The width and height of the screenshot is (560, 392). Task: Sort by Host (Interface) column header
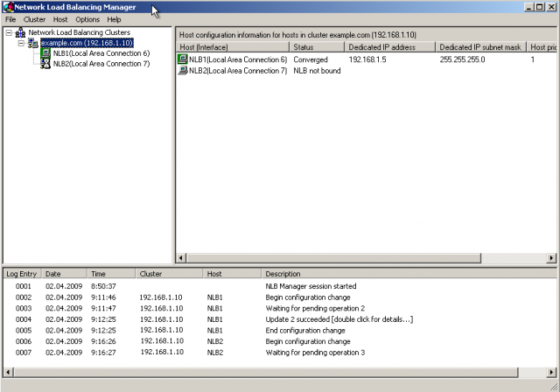233,47
